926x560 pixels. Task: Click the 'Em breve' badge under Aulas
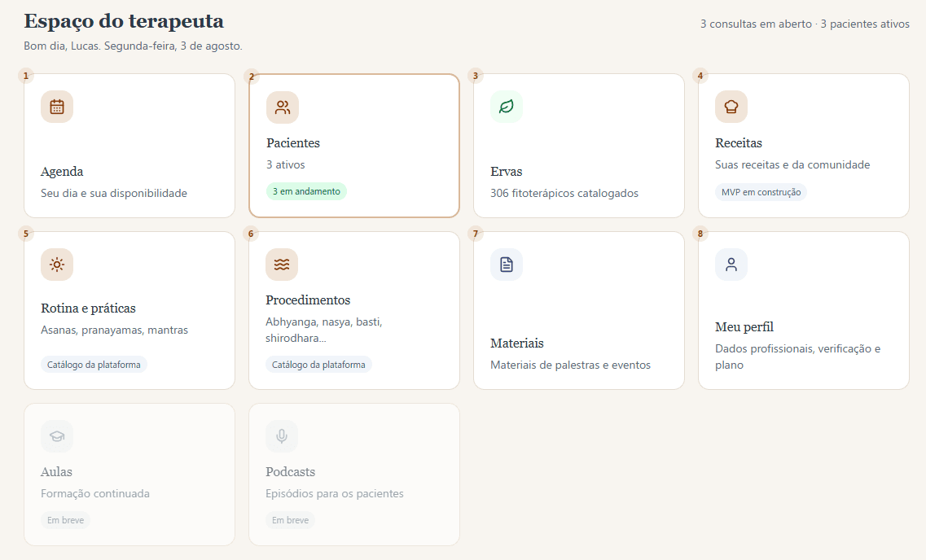click(65, 520)
